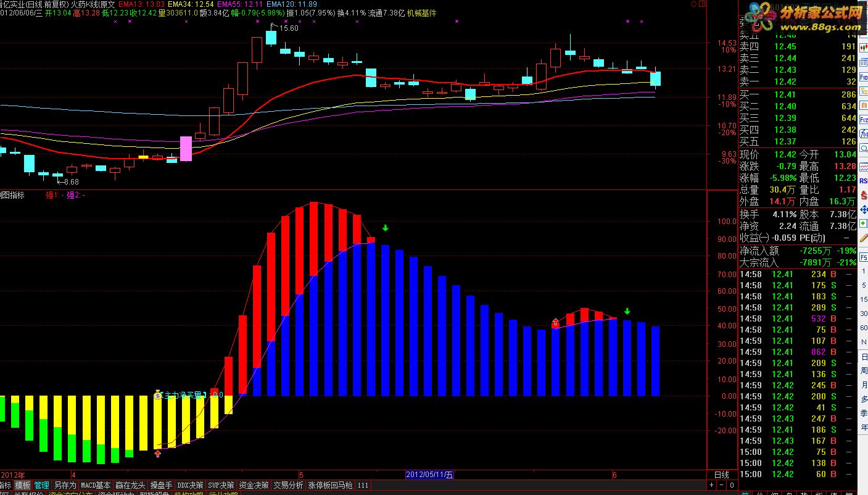The height and width of the screenshot is (495, 868).
Task: Click the plus zoom button under 日线
Action: point(711,485)
